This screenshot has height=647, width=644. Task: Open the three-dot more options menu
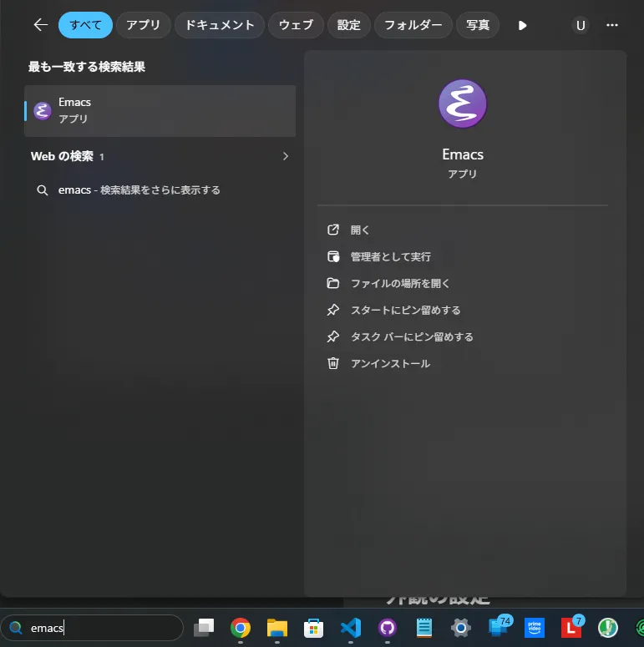[611, 25]
